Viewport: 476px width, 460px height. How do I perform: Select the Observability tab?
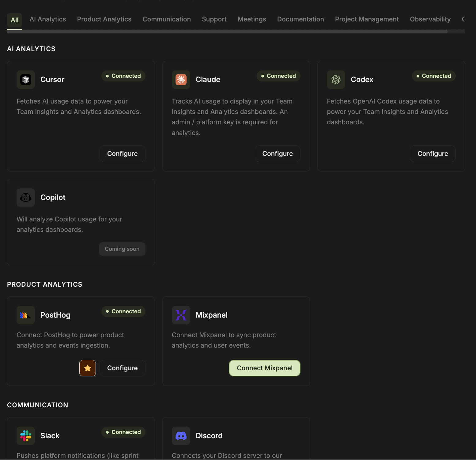click(x=430, y=19)
